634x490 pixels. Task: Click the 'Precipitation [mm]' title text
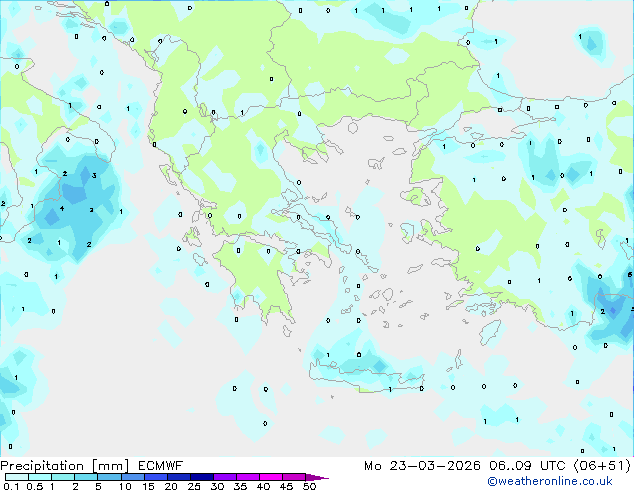pos(65,466)
